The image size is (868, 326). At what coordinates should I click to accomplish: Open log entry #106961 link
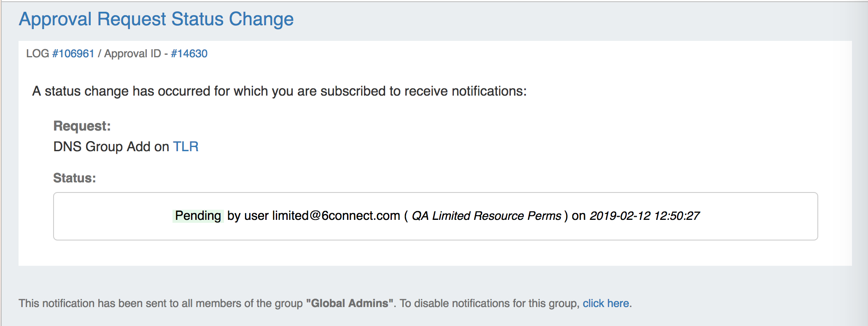point(73,53)
